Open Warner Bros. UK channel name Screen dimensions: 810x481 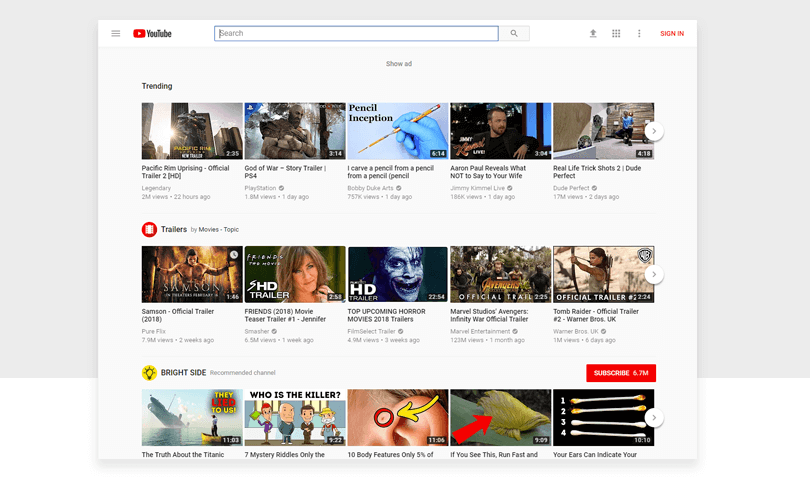tap(575, 331)
